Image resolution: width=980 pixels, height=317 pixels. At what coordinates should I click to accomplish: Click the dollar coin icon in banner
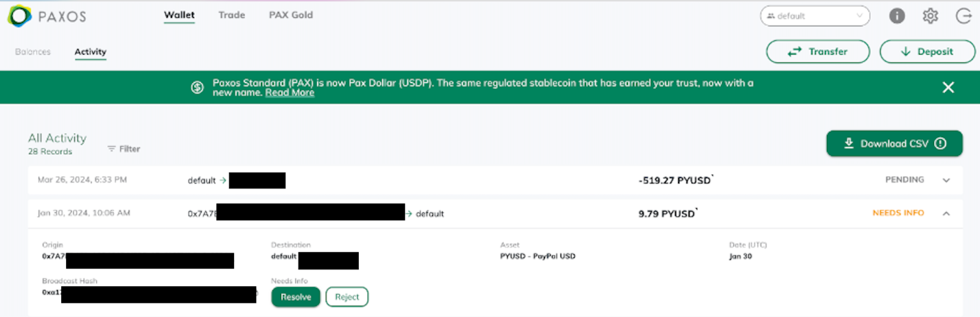point(197,88)
